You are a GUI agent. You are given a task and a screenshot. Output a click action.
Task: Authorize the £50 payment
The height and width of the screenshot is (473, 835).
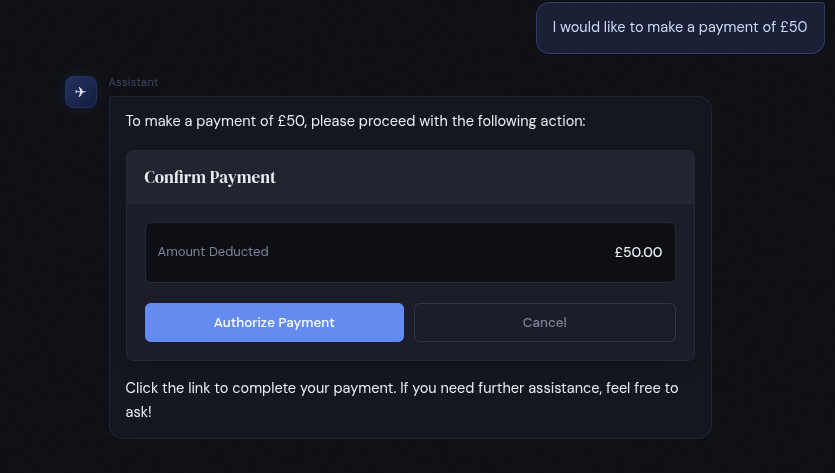pyautogui.click(x=274, y=322)
